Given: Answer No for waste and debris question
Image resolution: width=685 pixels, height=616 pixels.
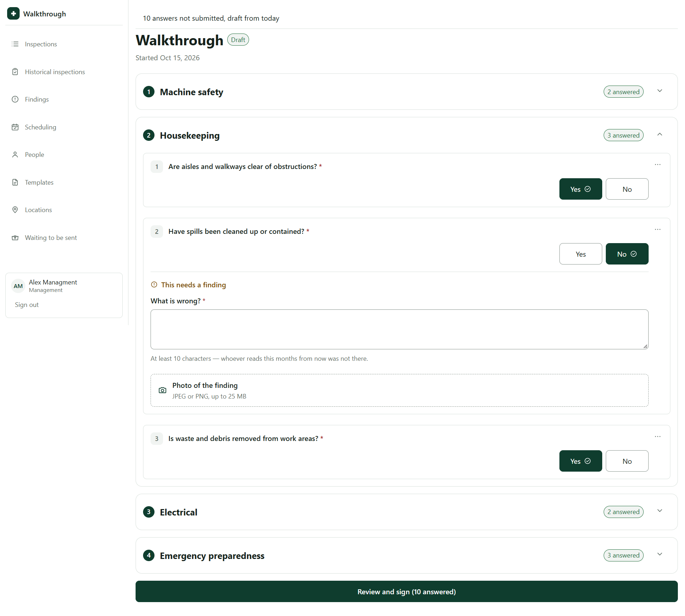Looking at the screenshot, I should [627, 461].
